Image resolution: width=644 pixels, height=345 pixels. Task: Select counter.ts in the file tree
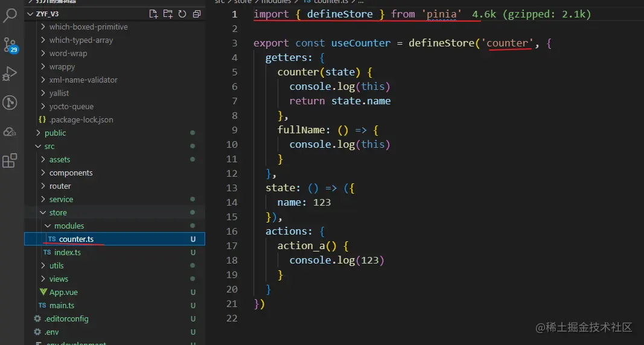pyautogui.click(x=115, y=239)
